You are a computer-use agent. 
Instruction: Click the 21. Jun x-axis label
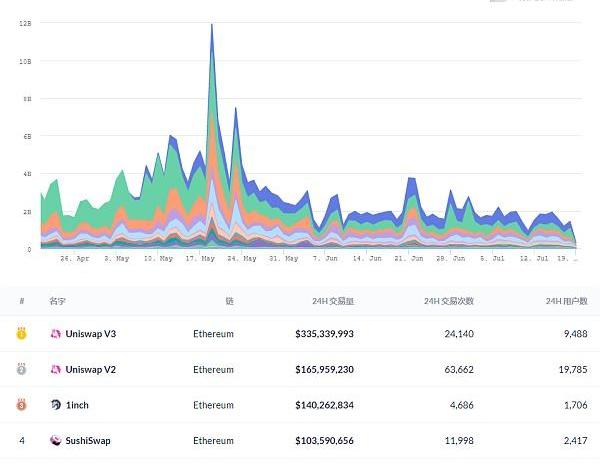click(x=409, y=259)
